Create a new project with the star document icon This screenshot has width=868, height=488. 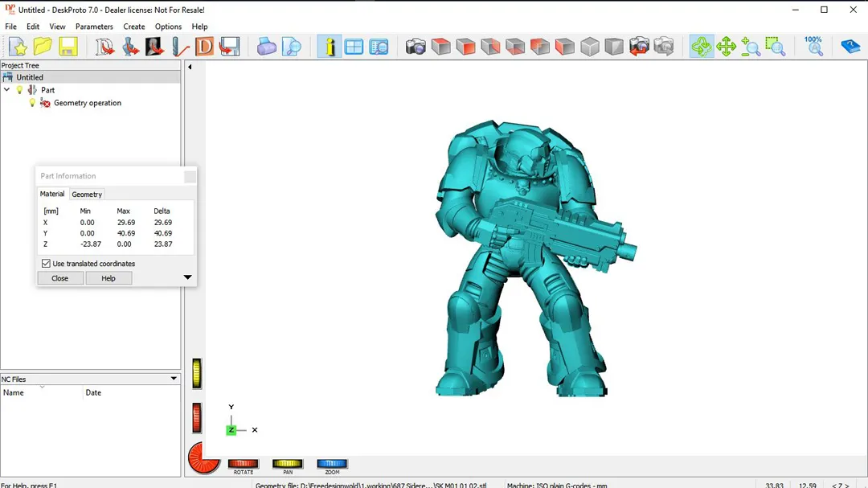[18, 47]
